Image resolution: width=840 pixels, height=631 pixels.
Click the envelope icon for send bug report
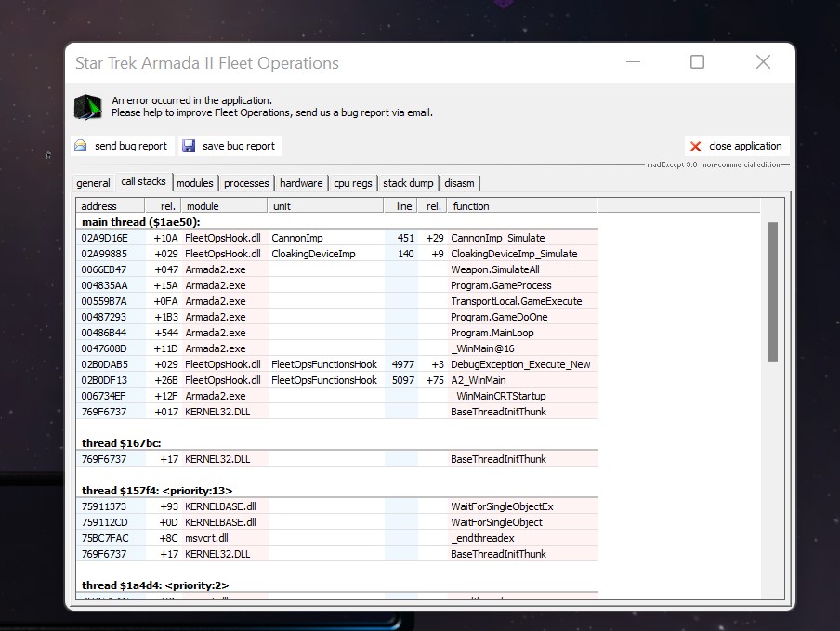tap(80, 146)
